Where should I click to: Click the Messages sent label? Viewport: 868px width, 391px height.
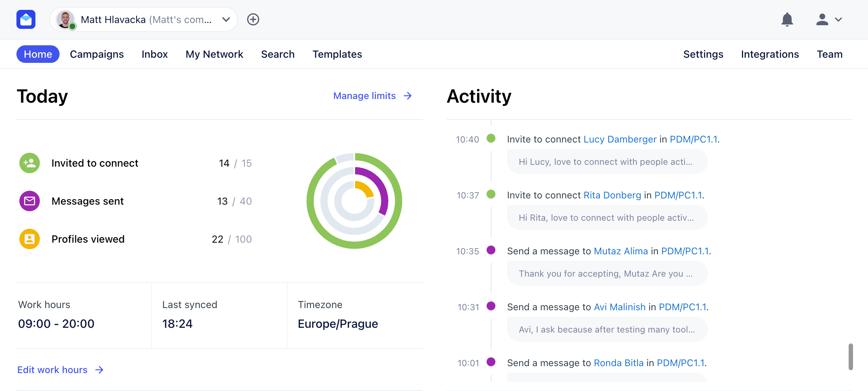coord(88,201)
